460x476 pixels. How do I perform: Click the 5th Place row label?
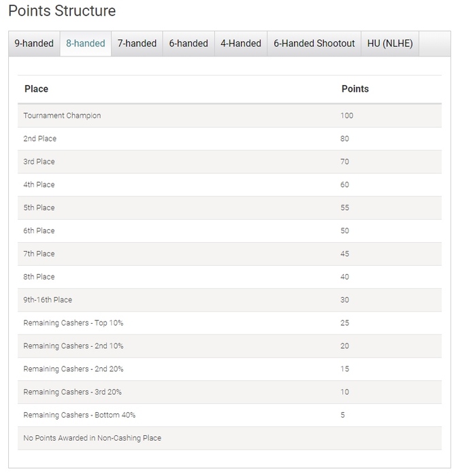click(39, 208)
